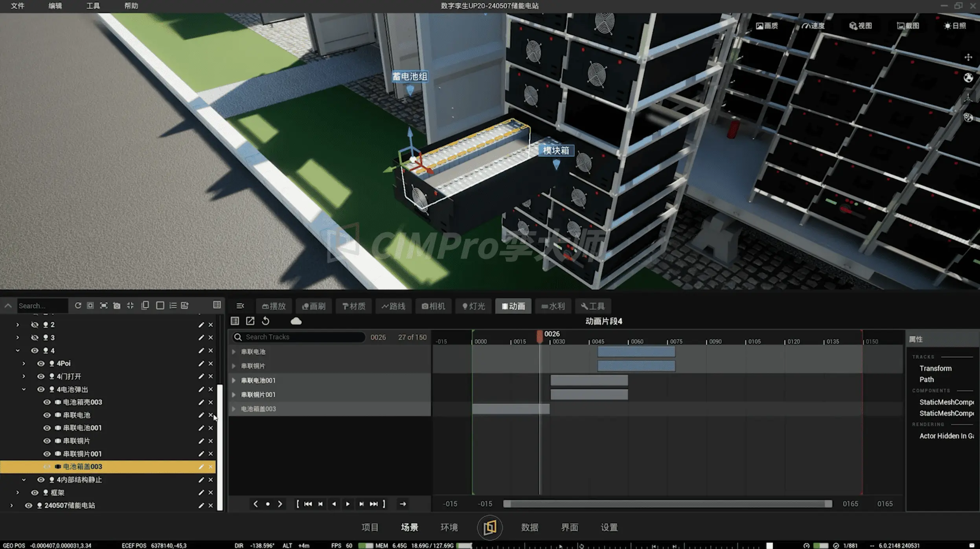The image size is (980, 549).
Task: Open the 工具 menu in menu bar
Action: (x=93, y=6)
